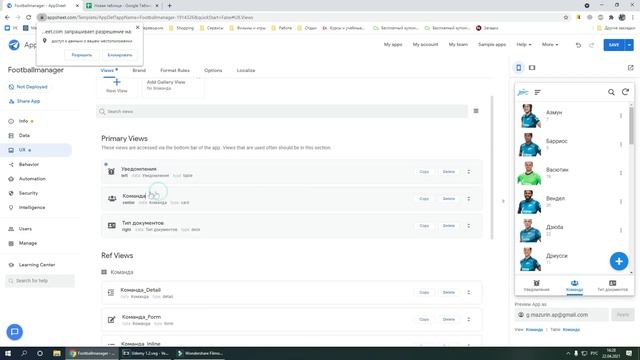The image size is (640, 360).
Task: Open the Automation section in sidebar
Action: click(32, 179)
